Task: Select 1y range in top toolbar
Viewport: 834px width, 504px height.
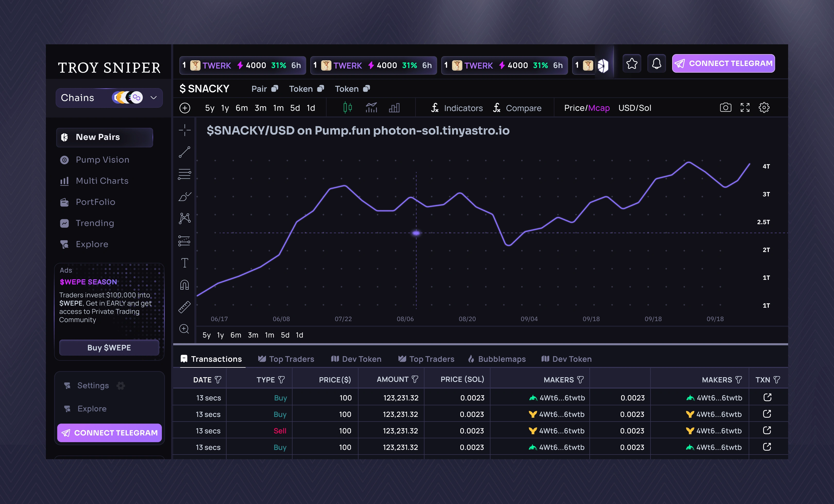Action: point(225,108)
